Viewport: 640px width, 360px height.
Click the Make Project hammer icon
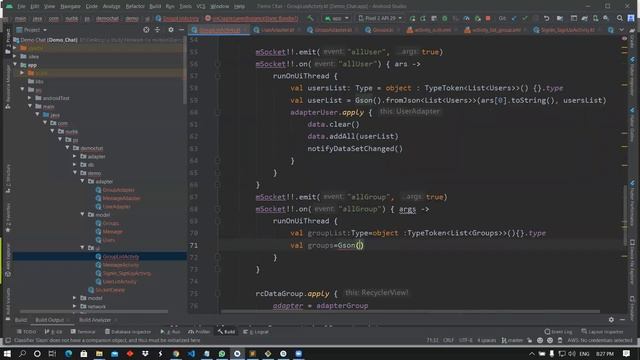coord(310,18)
